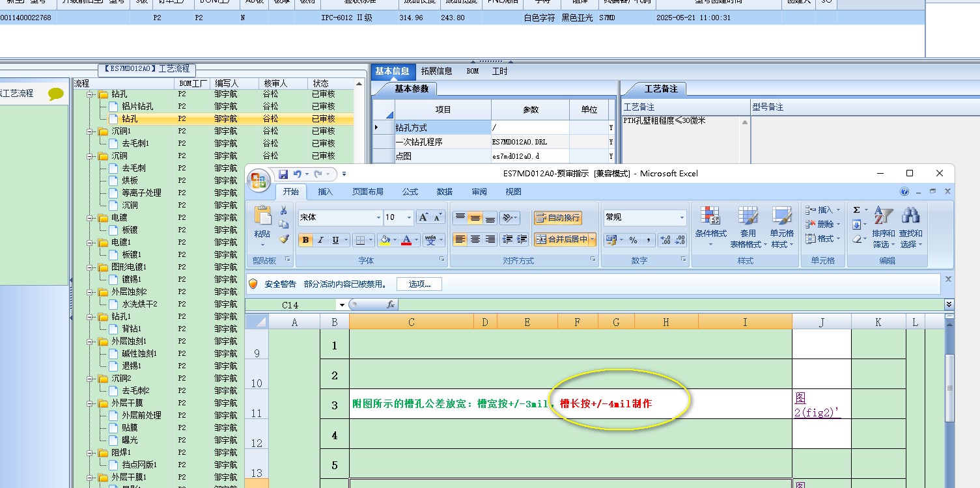Click 格式 cells format button
The width and height of the screenshot is (980, 488).
pos(823,239)
